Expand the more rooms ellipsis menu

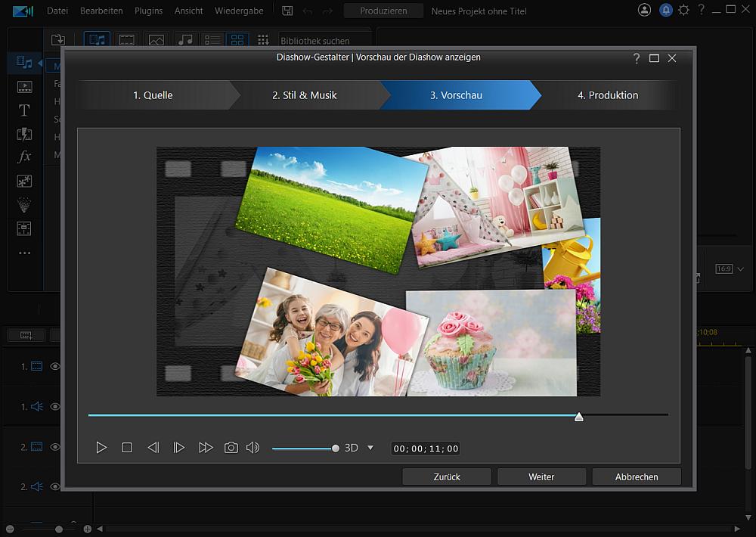pyautogui.click(x=24, y=253)
